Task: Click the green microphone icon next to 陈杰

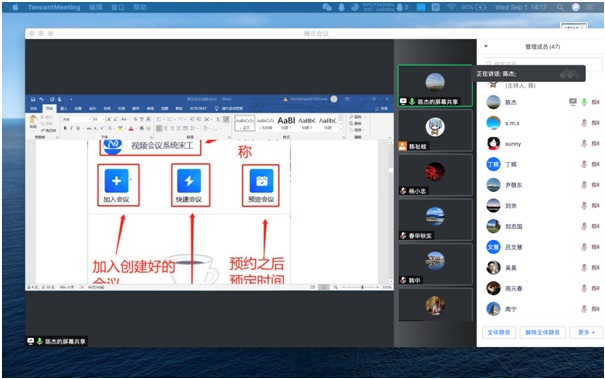Action: tap(584, 102)
